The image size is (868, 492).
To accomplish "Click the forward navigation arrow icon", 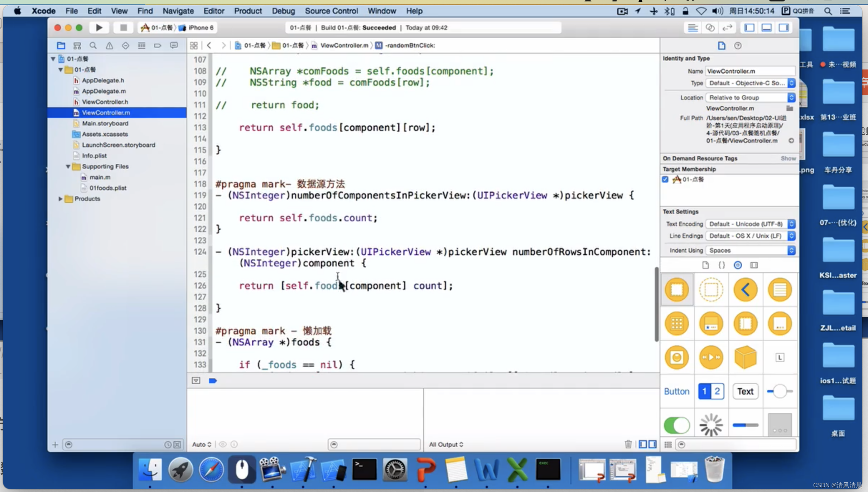I will click(x=223, y=45).
